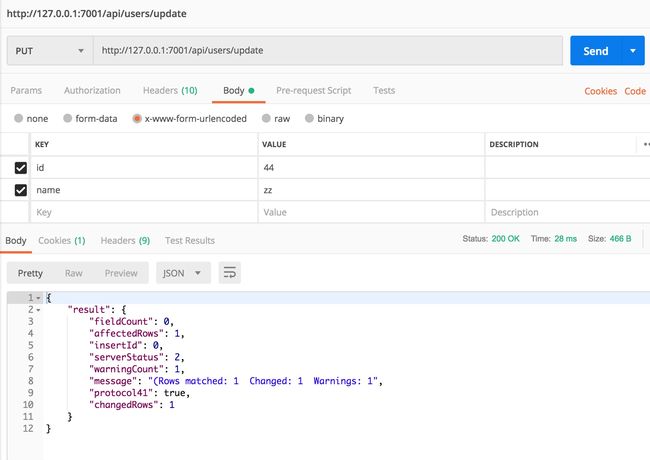This screenshot has width=650, height=460.
Task: Collapse the "result" object fold arrow on line 2
Action: 39,310
